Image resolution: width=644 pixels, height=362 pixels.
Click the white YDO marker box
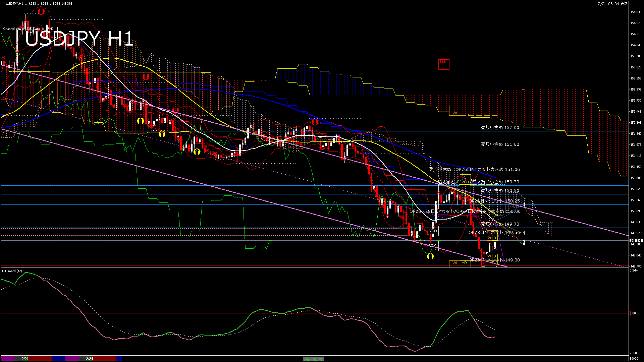pyautogui.click(x=433, y=231)
